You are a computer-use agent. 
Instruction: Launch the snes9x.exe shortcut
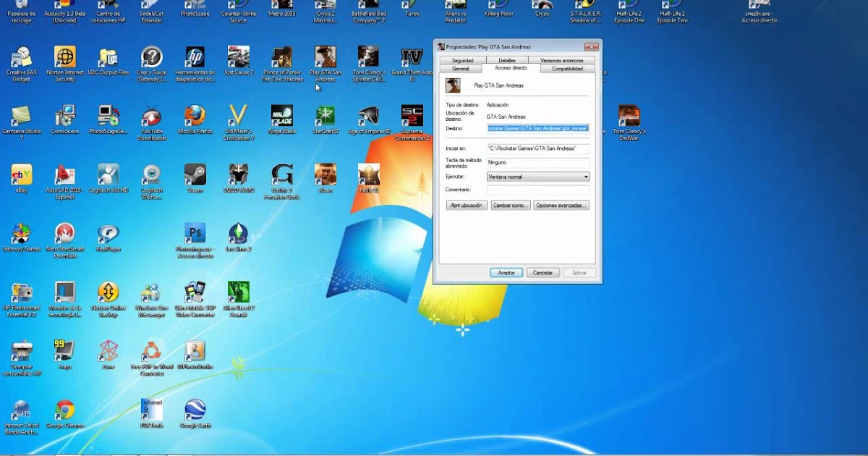[758, 9]
